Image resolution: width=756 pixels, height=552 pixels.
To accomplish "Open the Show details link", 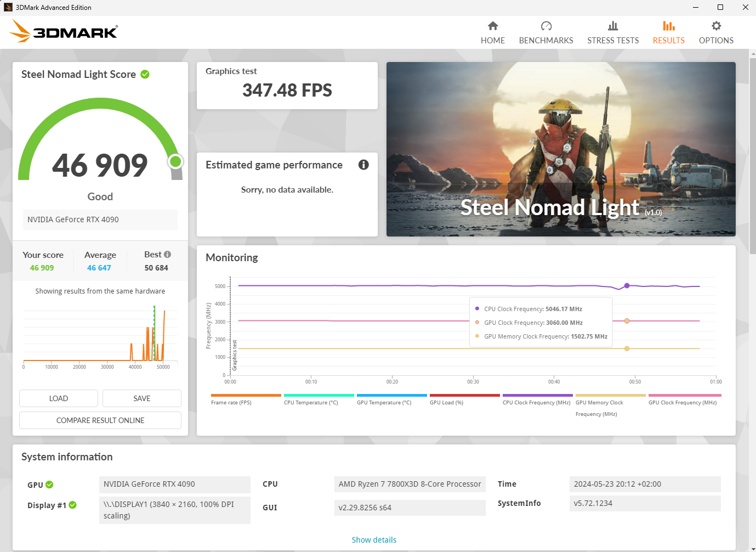I will click(x=374, y=540).
